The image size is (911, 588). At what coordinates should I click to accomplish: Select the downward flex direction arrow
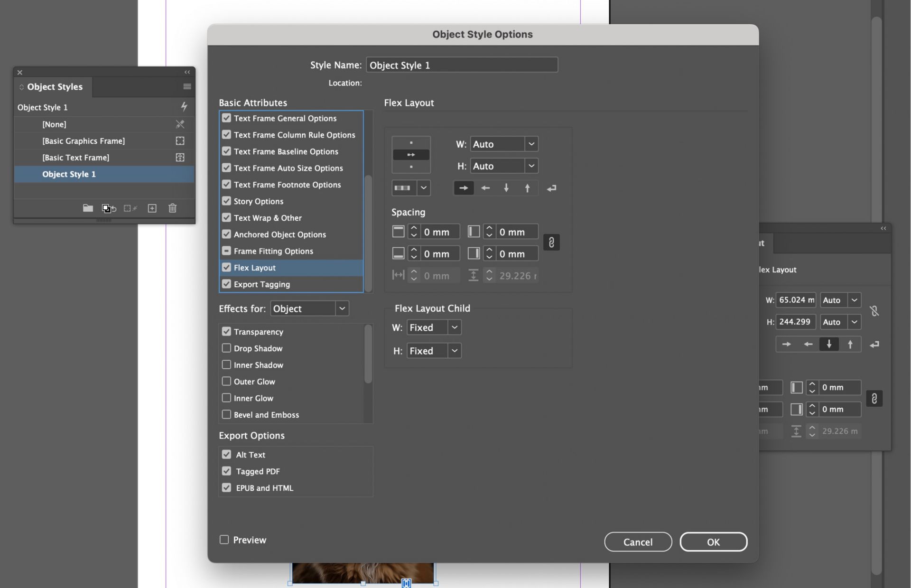[x=506, y=188]
